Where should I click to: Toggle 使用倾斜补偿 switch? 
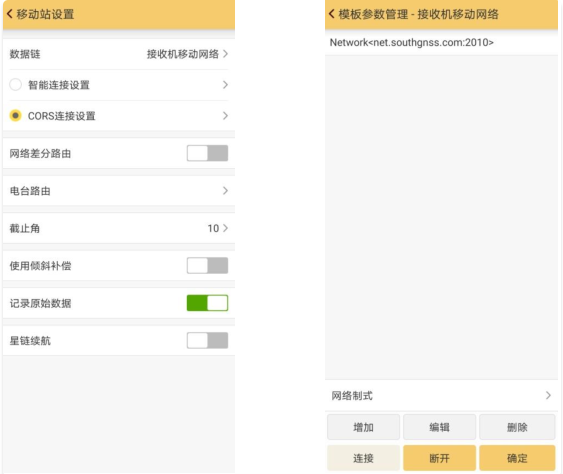click(207, 266)
